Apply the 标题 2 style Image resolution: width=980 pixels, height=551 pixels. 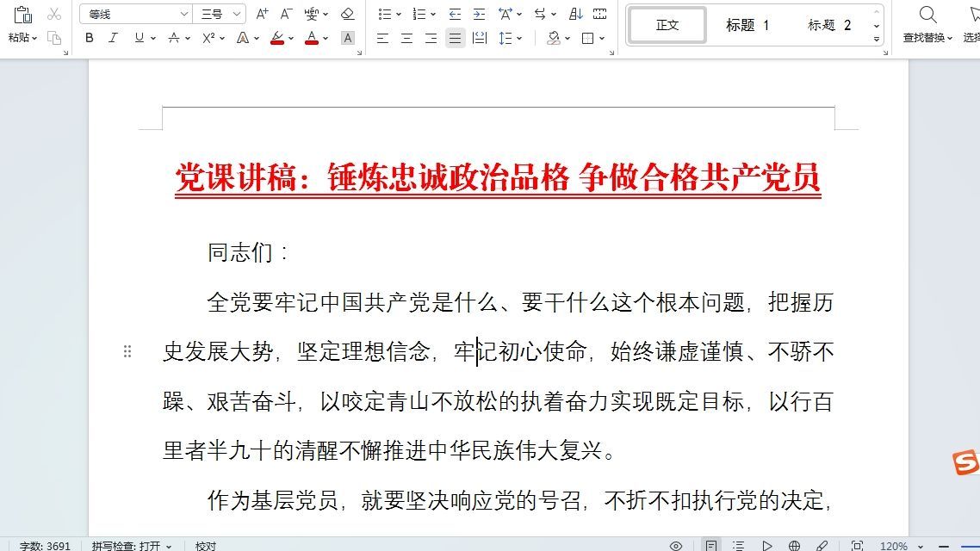pyautogui.click(x=828, y=25)
